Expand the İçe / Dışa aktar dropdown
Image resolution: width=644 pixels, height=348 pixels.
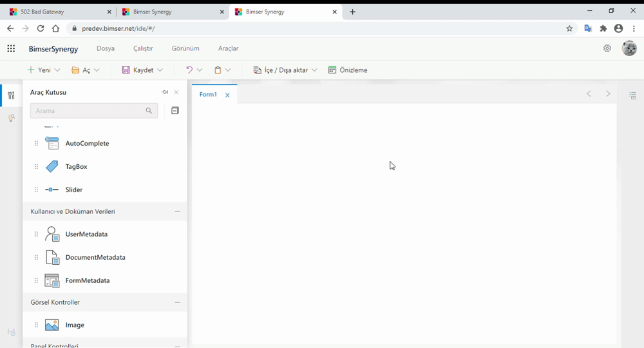click(x=314, y=70)
